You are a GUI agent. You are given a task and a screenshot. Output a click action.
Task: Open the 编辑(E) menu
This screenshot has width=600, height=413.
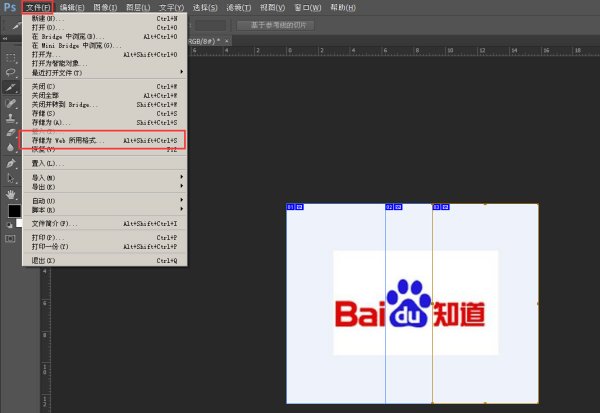pos(72,7)
